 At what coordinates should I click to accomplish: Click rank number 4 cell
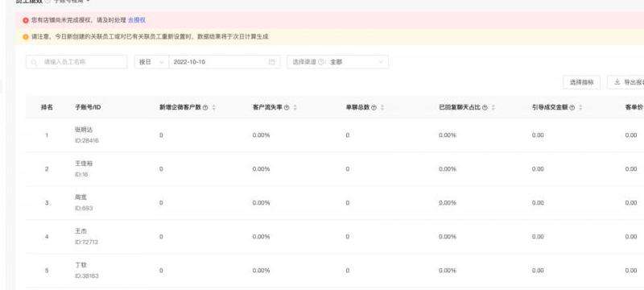tap(47, 237)
